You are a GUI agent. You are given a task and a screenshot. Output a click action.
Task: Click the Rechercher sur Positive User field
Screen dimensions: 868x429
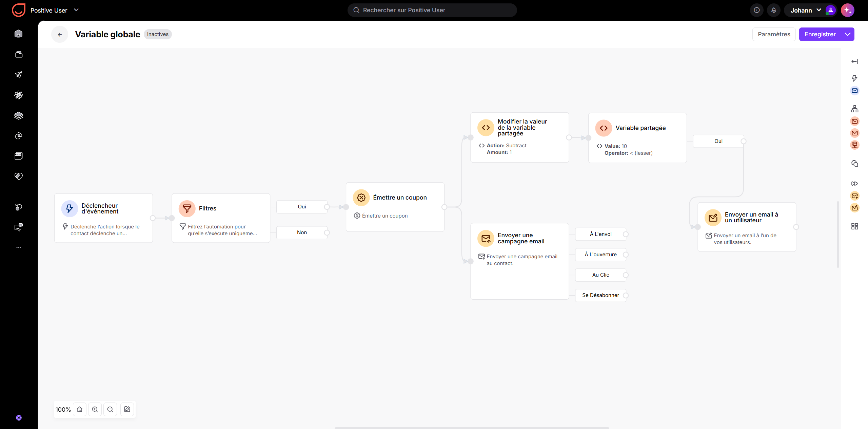[x=432, y=10]
